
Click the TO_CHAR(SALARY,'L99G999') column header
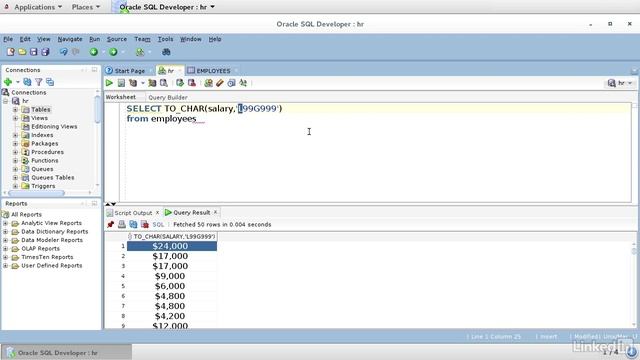pos(172,236)
